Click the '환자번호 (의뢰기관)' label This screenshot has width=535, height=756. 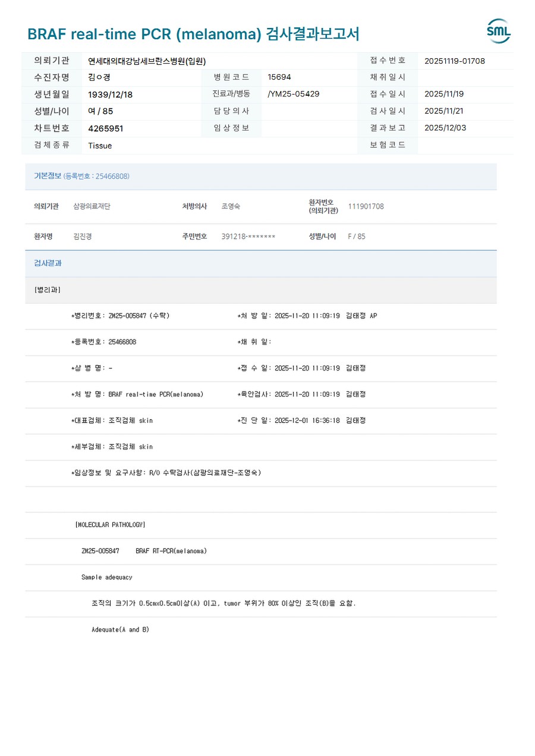click(x=323, y=206)
